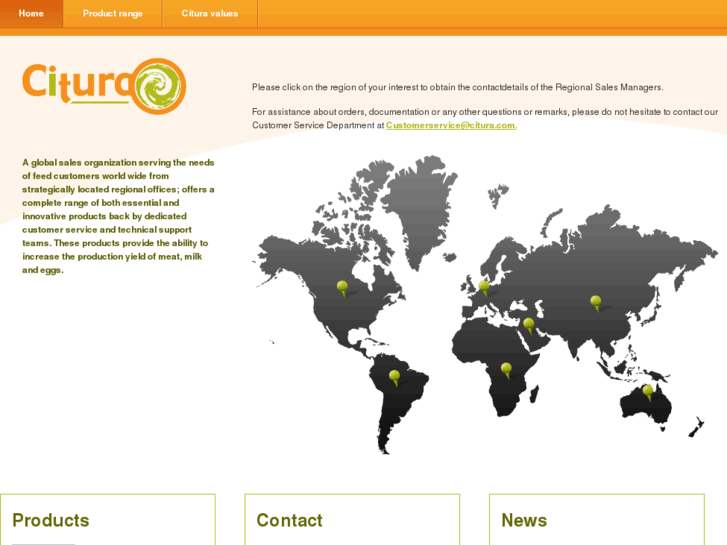Click the North America map pin
This screenshot has height=545, width=727.
[342, 288]
